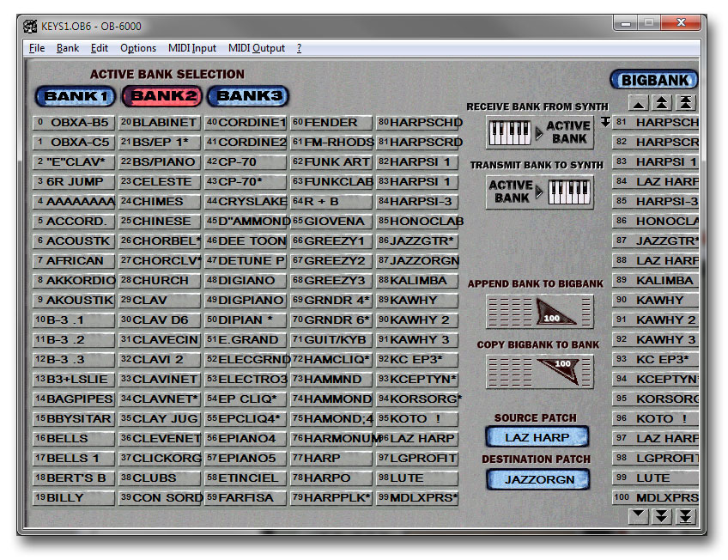The height and width of the screenshot is (560, 728).
Task: Select patch 30 CLAV D6
Action: coord(160,320)
